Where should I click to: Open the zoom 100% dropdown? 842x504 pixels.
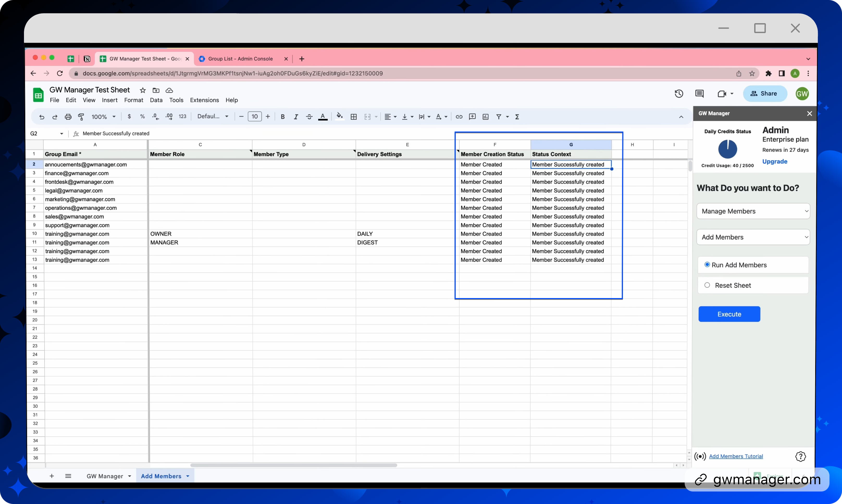click(x=104, y=117)
